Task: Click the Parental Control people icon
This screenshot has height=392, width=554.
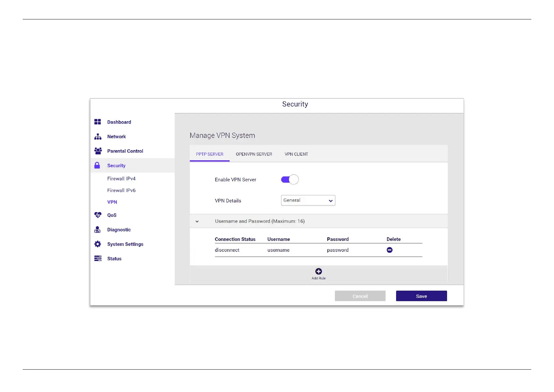Action: point(98,151)
